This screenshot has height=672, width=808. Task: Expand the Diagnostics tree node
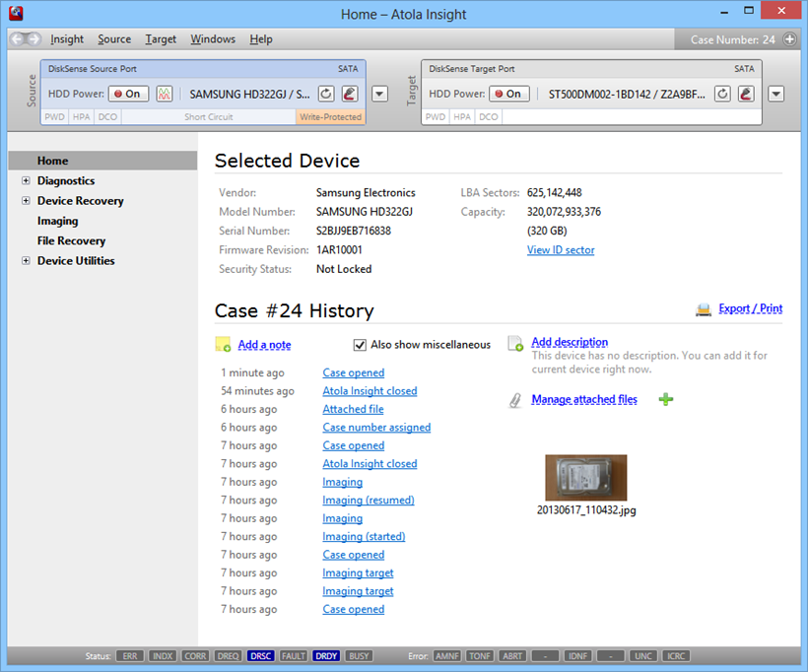point(26,181)
